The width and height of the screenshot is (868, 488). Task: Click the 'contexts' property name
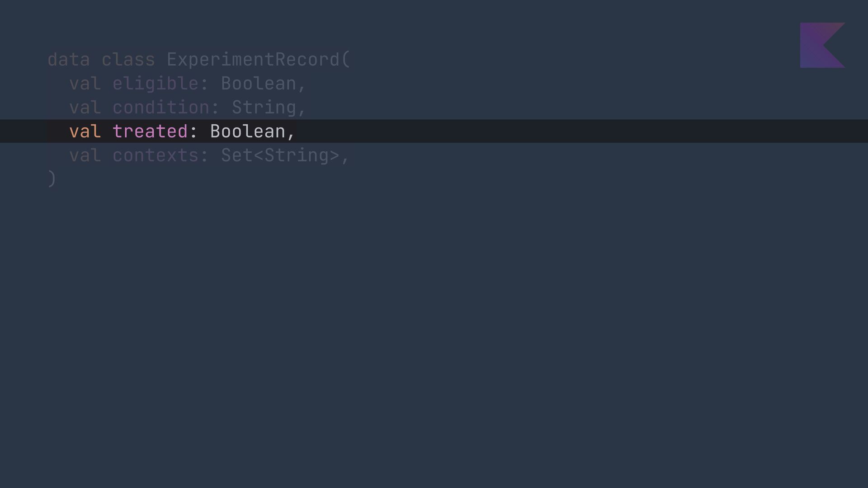tap(156, 155)
